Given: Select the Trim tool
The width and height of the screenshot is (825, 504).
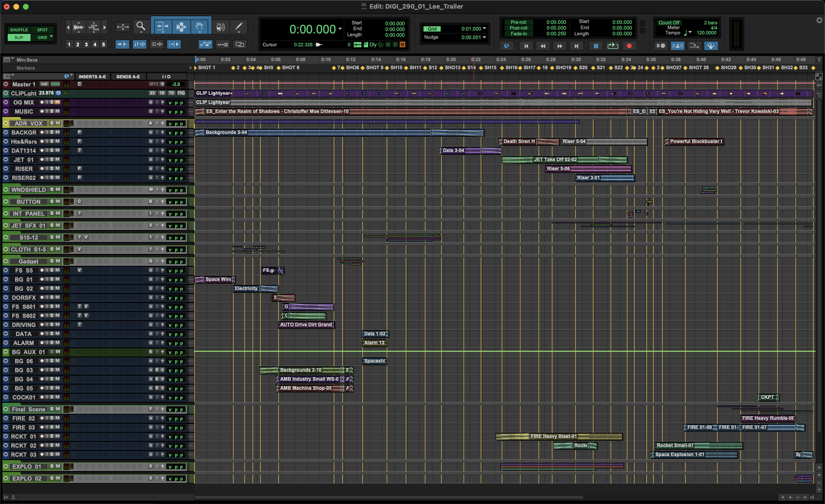Looking at the screenshot, I should tap(162, 26).
